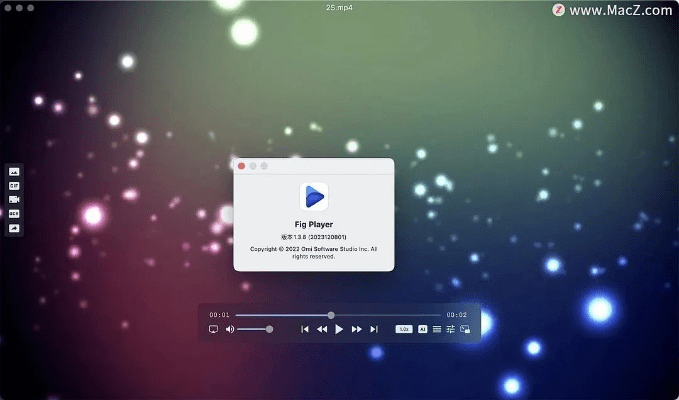Screen dimensions: 679x400
Task: Click the video progress bar handle
Action: pos(331,315)
